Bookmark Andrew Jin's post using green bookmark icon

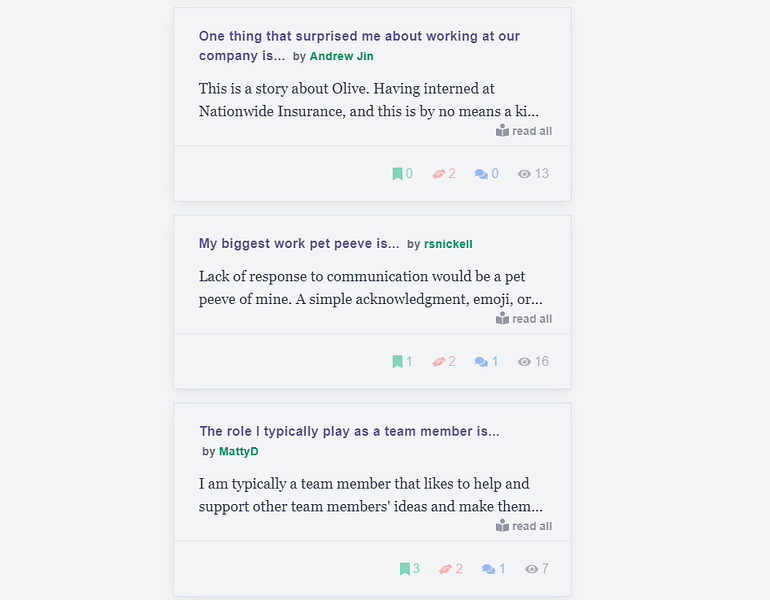(x=397, y=174)
